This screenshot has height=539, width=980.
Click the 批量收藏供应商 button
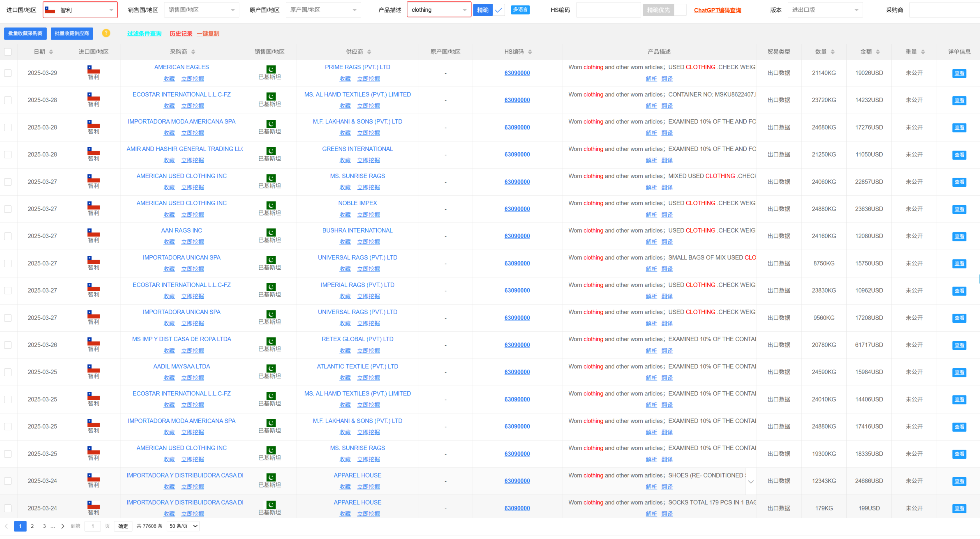(x=72, y=33)
